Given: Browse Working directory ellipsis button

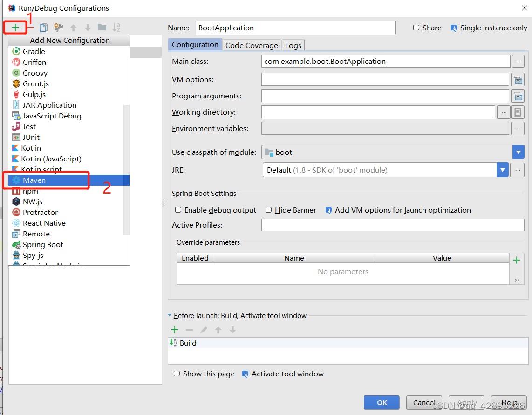Looking at the screenshot, I should [x=504, y=112].
